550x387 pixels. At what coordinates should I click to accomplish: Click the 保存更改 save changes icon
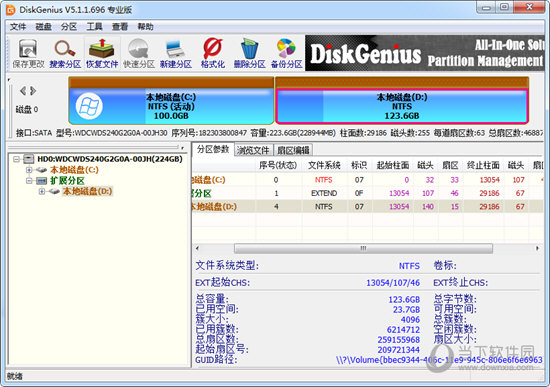(28, 53)
